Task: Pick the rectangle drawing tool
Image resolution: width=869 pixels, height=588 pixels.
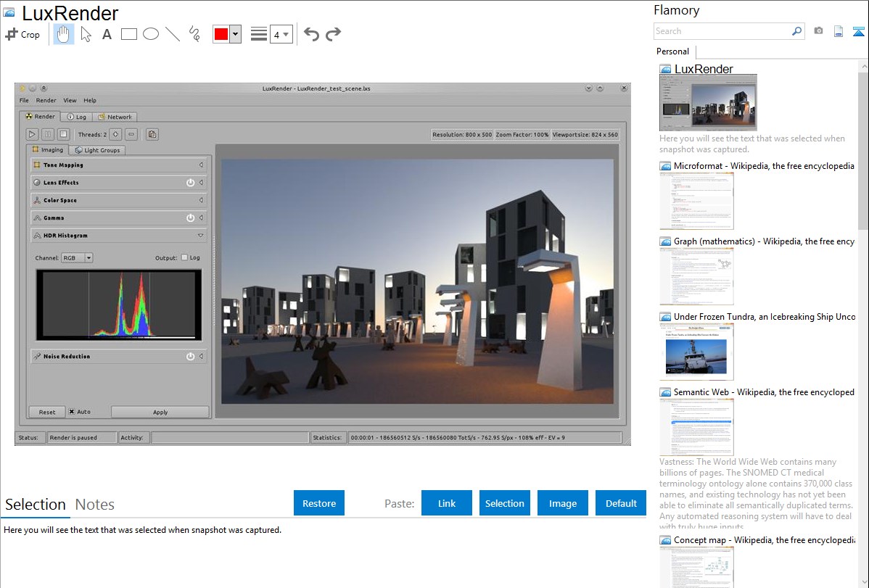Action: pyautogui.click(x=128, y=34)
